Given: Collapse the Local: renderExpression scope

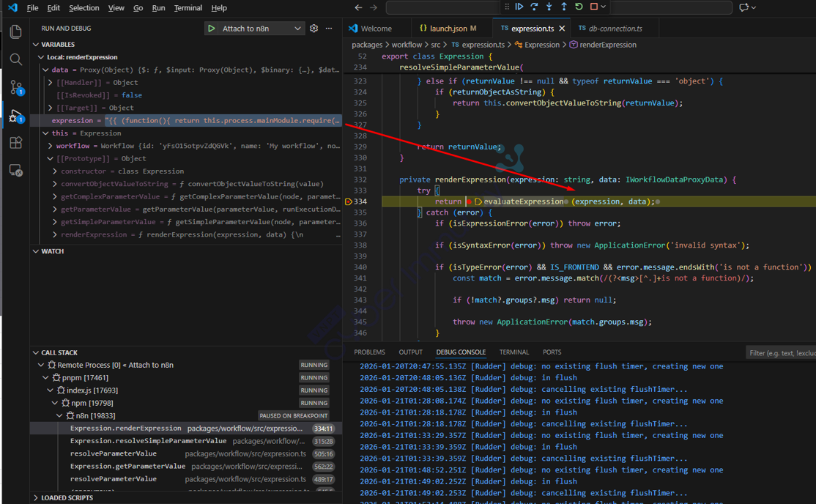Looking at the screenshot, I should [x=41, y=57].
